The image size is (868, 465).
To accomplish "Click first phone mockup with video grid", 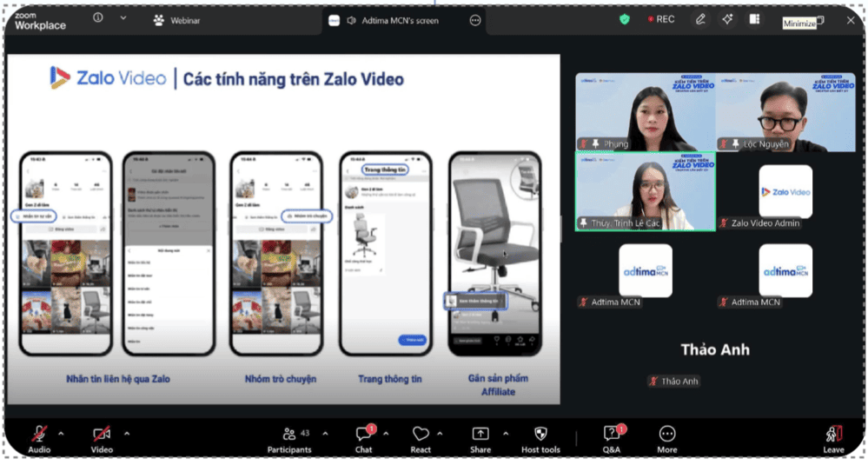I will coord(65,254).
